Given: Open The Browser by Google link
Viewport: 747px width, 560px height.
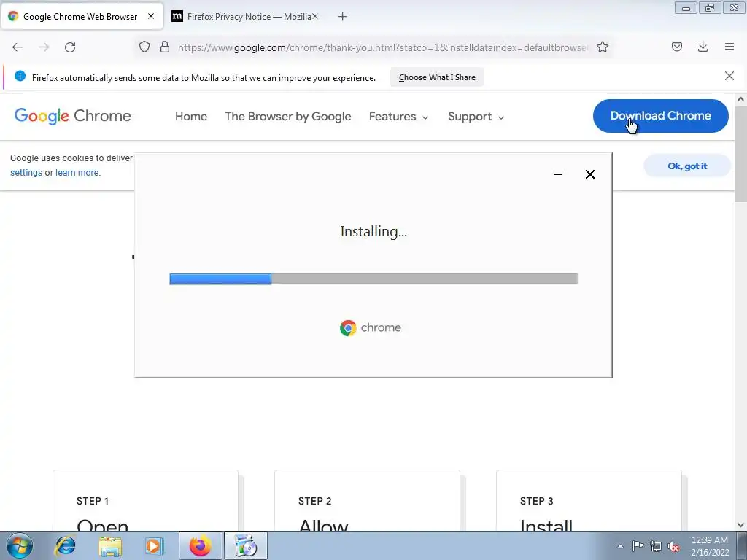Looking at the screenshot, I should tap(287, 116).
